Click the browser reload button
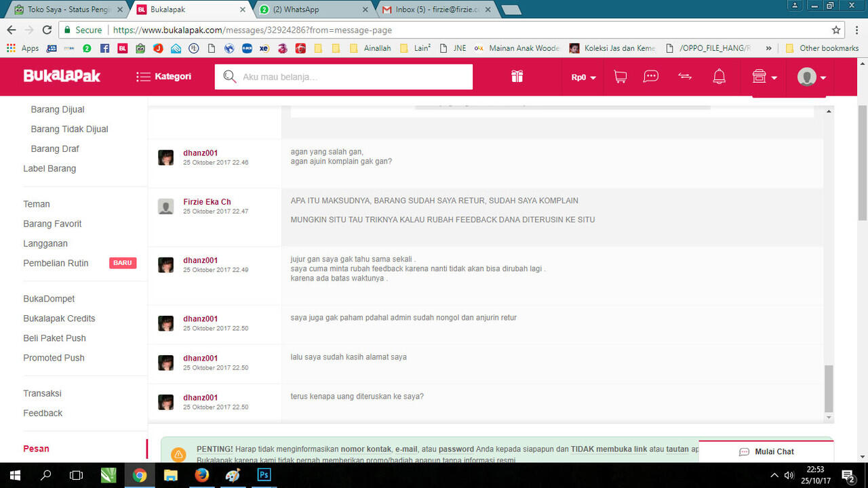This screenshot has width=868, height=488. click(x=47, y=30)
